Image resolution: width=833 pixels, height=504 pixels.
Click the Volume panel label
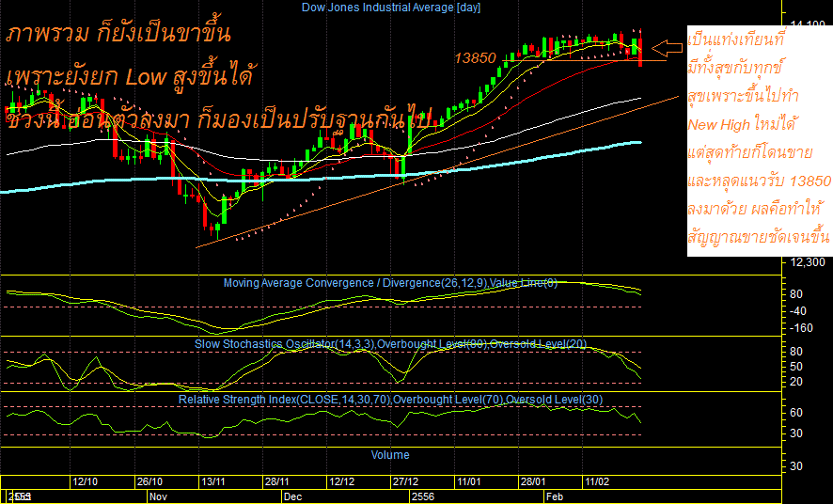(390, 455)
